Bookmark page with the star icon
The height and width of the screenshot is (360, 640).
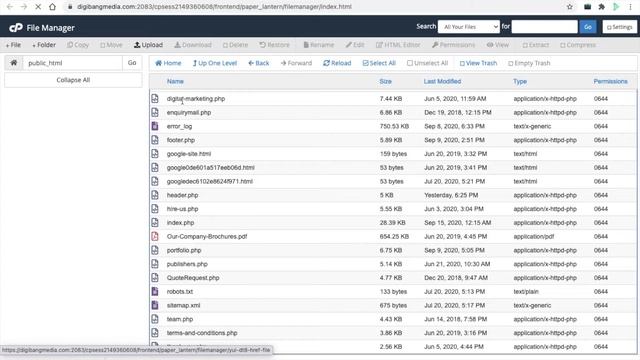[570, 7]
